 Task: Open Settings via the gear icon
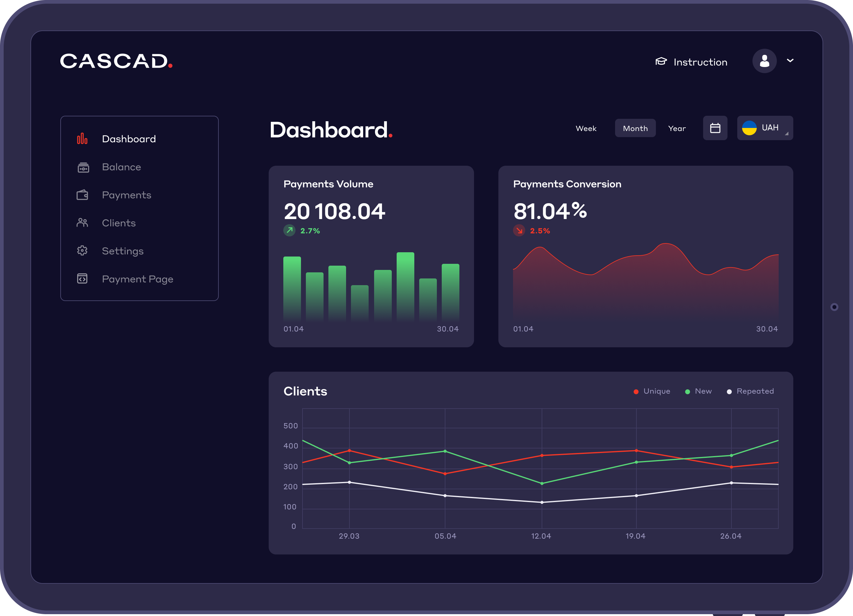(x=82, y=250)
